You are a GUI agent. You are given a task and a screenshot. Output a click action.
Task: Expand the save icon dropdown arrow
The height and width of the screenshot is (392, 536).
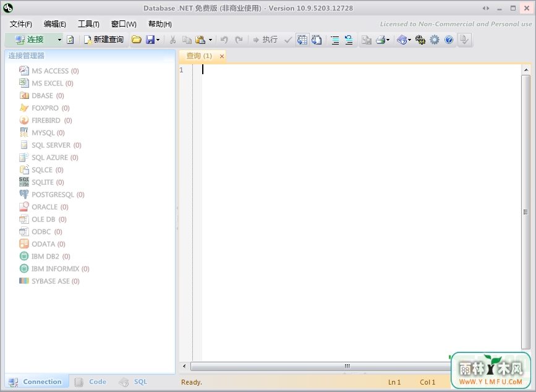(x=158, y=40)
